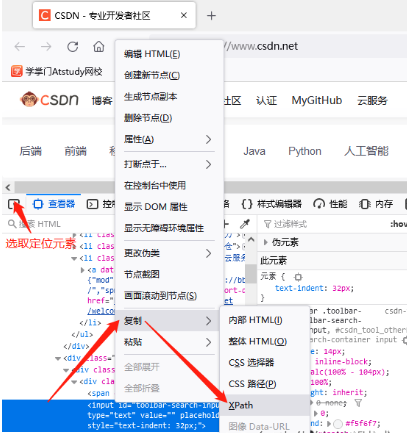Screen dimensions: 412x433
Task: Click the CSDN monkey logo
Action: 29,99
